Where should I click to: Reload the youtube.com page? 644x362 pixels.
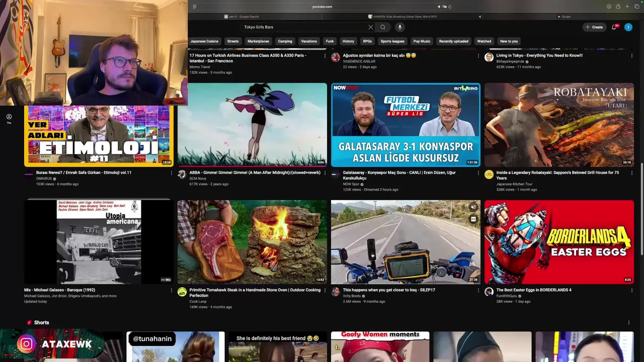pyautogui.click(x=450, y=7)
